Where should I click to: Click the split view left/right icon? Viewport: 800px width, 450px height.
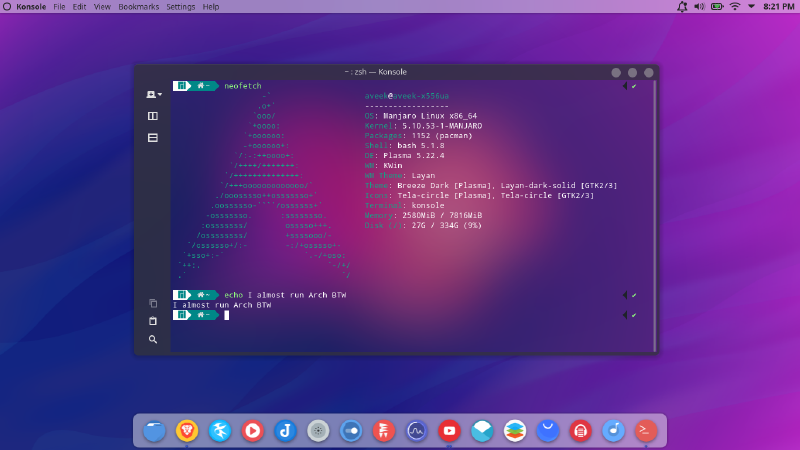[x=153, y=116]
